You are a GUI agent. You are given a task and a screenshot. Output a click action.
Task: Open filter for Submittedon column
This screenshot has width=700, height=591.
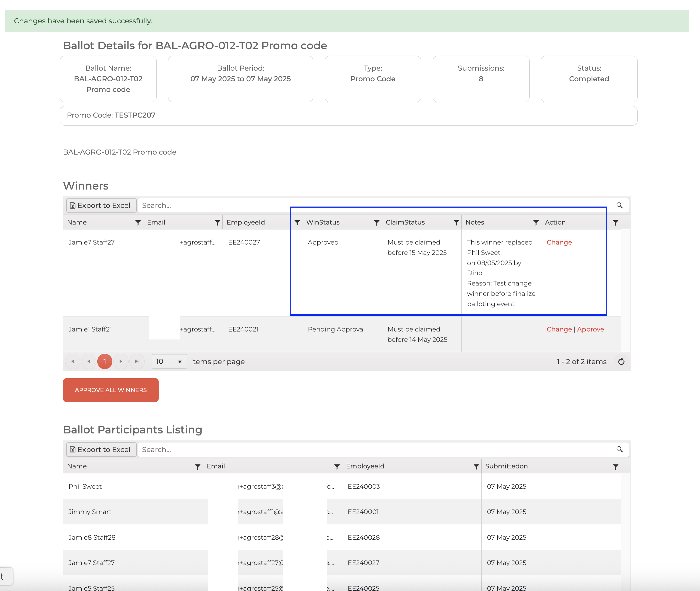[x=615, y=467]
